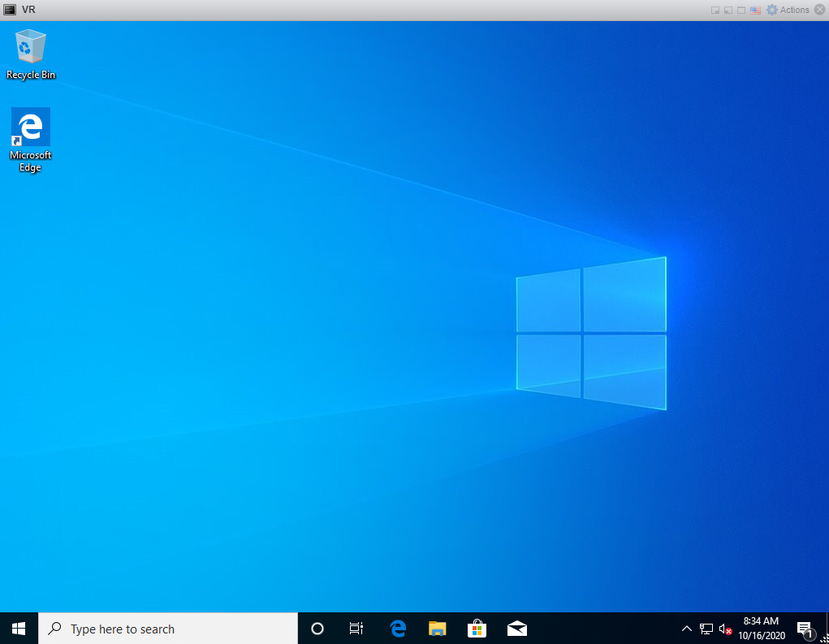Close the VR console with the X button
This screenshot has height=644, width=829.
point(820,10)
